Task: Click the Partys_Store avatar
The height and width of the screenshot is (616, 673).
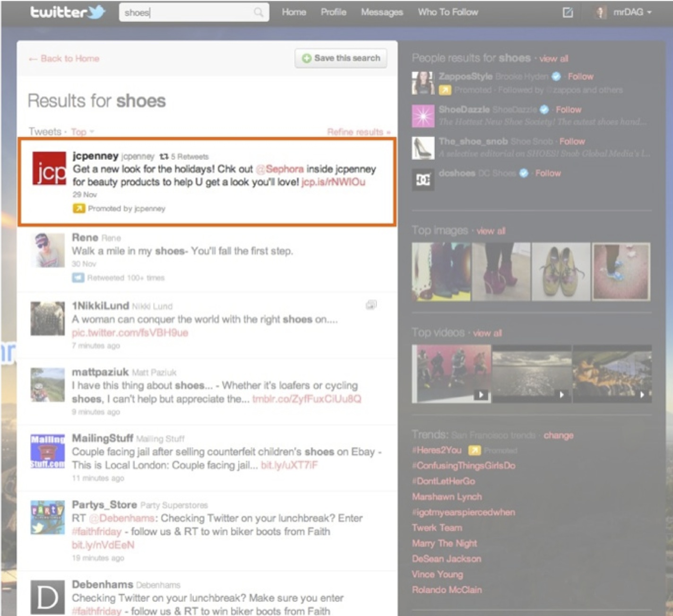Action: (x=48, y=517)
